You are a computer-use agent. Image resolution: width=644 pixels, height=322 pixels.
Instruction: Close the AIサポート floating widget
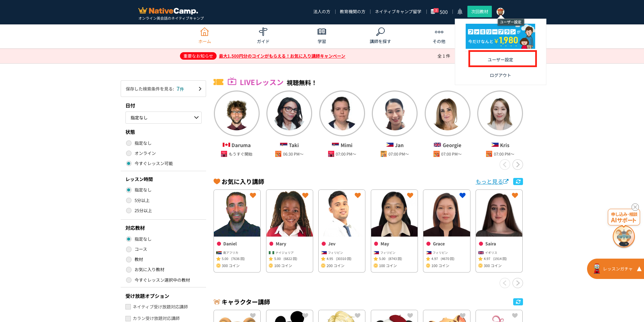click(x=635, y=207)
